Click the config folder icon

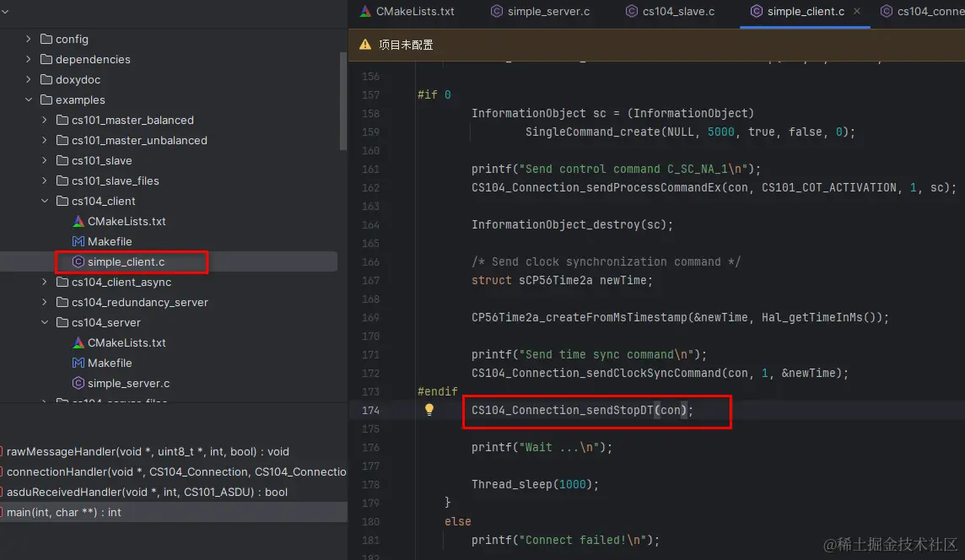(x=46, y=39)
